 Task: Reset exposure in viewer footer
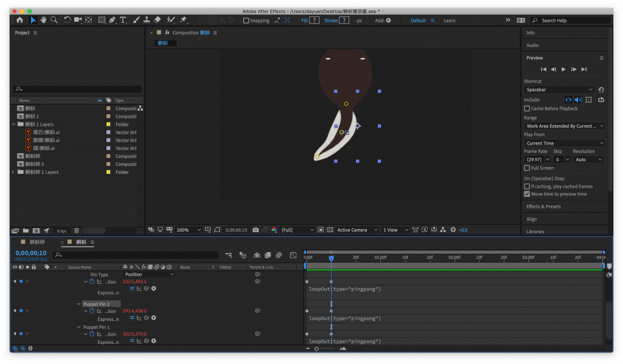pyautogui.click(x=453, y=230)
